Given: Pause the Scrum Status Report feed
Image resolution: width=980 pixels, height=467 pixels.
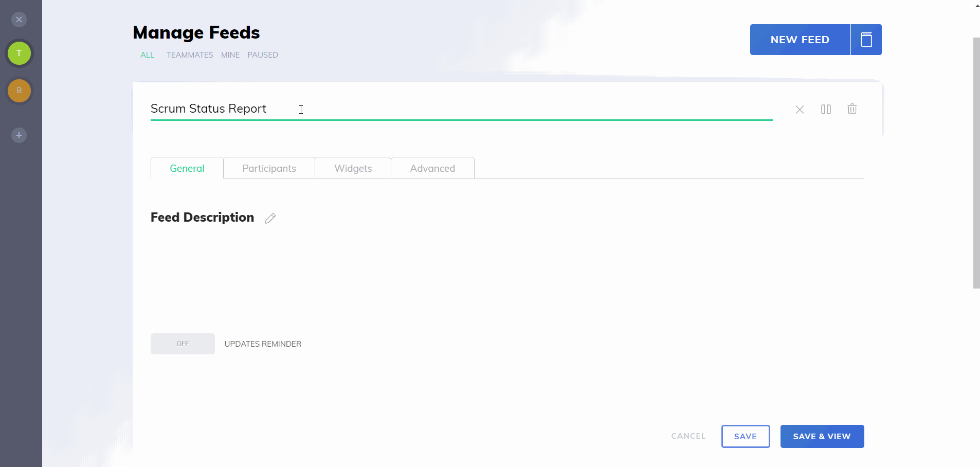Looking at the screenshot, I should point(826,109).
